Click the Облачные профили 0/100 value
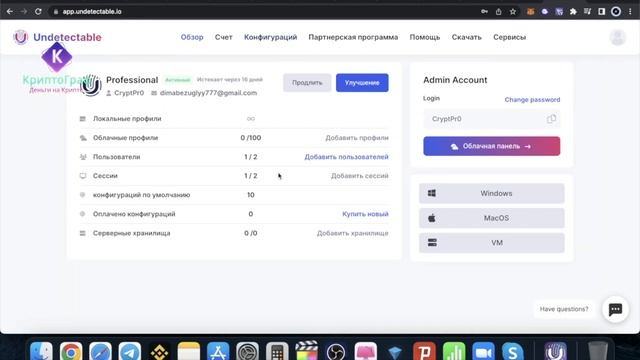Image resolution: width=640 pixels, height=360 pixels. [251, 138]
